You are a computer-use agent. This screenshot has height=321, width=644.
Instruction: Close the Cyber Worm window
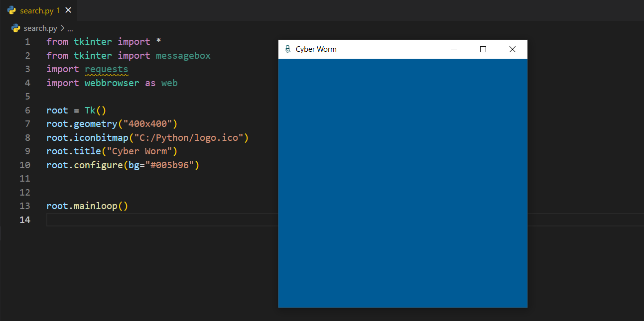512,49
